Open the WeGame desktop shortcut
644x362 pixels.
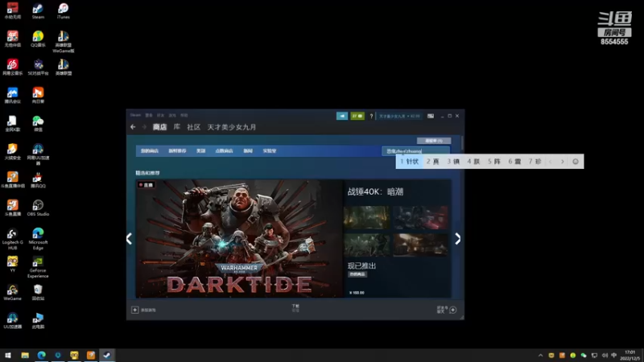(x=12, y=293)
